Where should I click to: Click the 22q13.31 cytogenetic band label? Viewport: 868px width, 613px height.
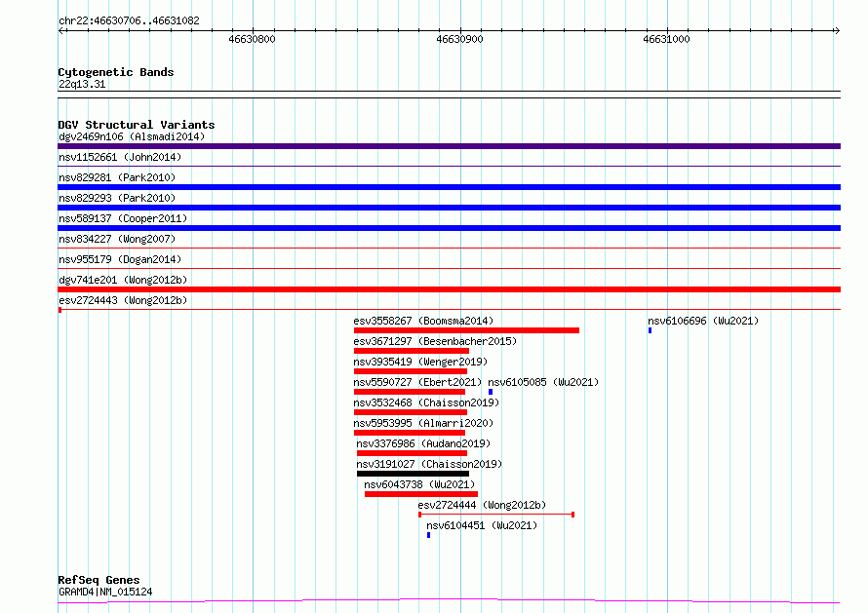(82, 84)
